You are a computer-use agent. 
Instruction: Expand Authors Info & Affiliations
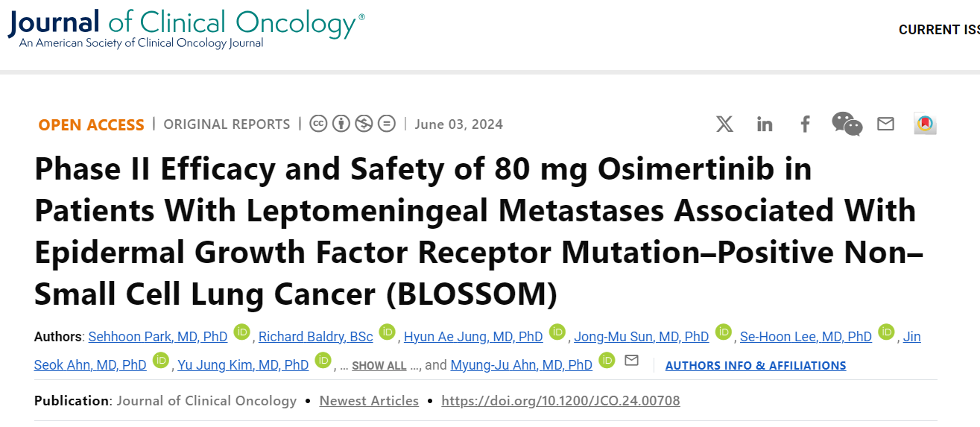(756, 366)
